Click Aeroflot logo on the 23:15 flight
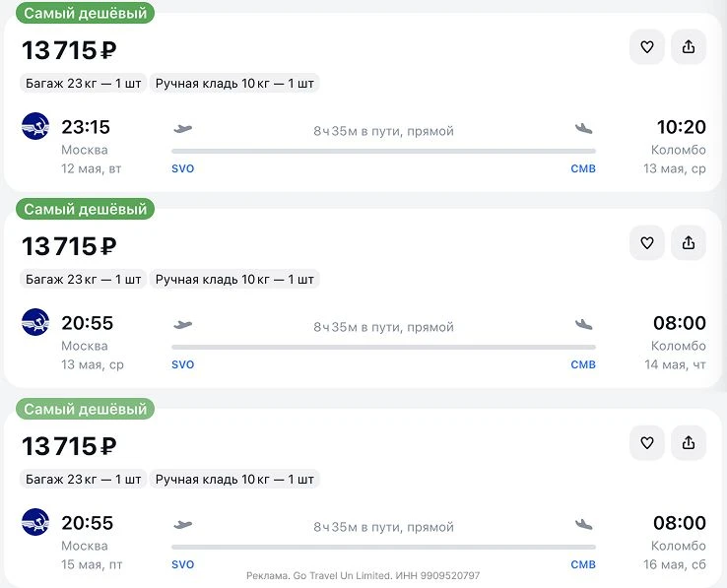Viewport: 727px width, 588px height. (x=35, y=126)
